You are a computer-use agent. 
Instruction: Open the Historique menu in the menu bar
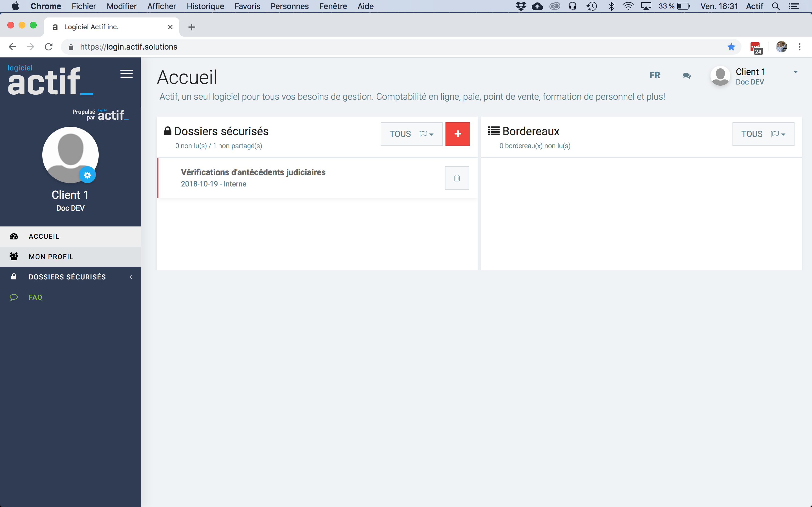click(205, 6)
